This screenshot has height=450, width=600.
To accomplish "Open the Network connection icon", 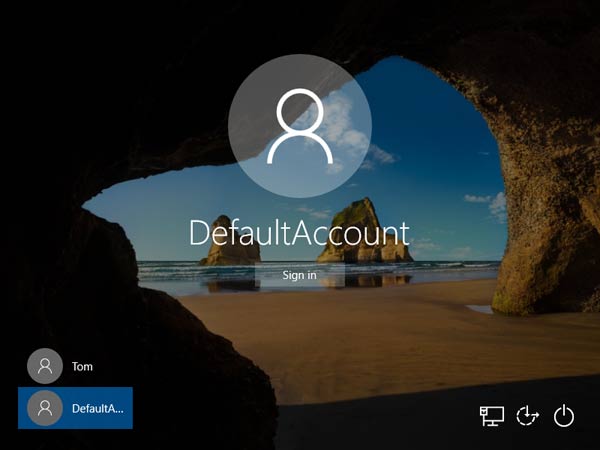I will click(x=492, y=416).
